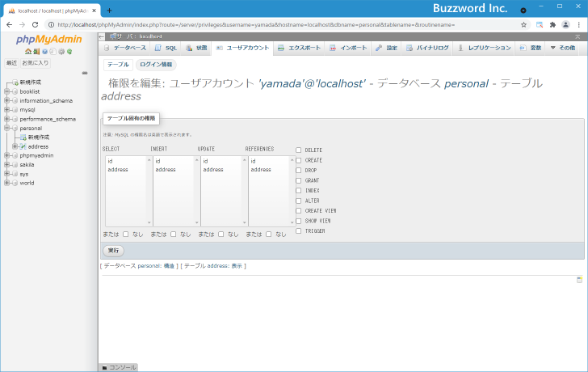Open the MySQL documentation page icon in sidebar
The image size is (588, 372).
coord(52,52)
